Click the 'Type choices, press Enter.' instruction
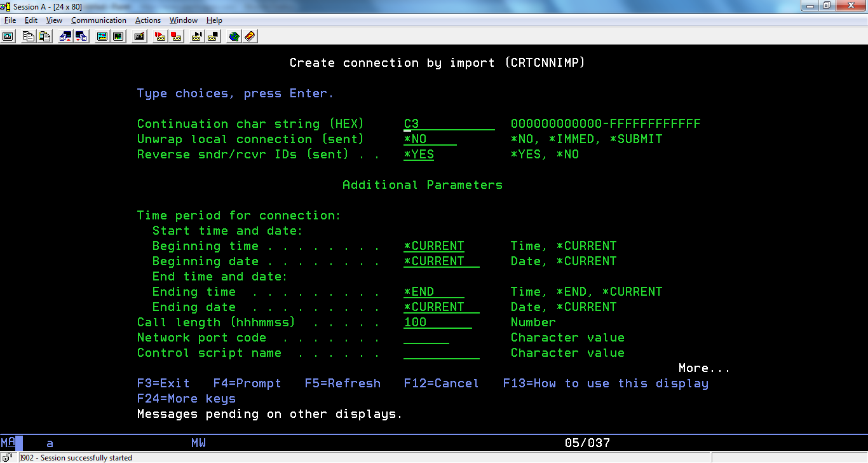This screenshot has height=463, width=868. pyautogui.click(x=236, y=93)
